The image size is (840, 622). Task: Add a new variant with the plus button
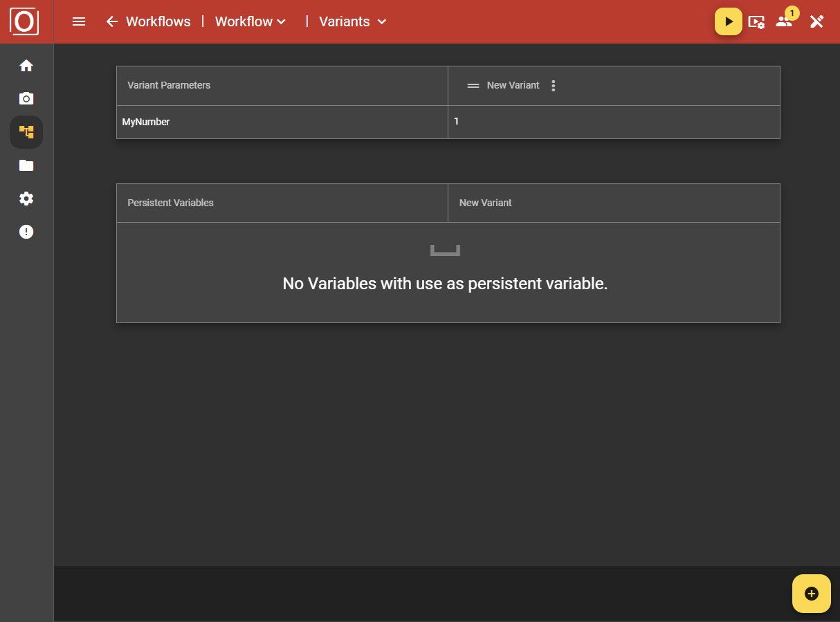pyautogui.click(x=811, y=593)
